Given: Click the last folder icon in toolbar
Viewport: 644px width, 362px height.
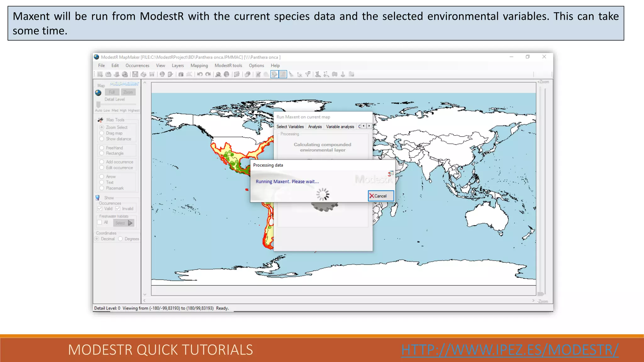Looking at the screenshot, I should (x=352, y=74).
